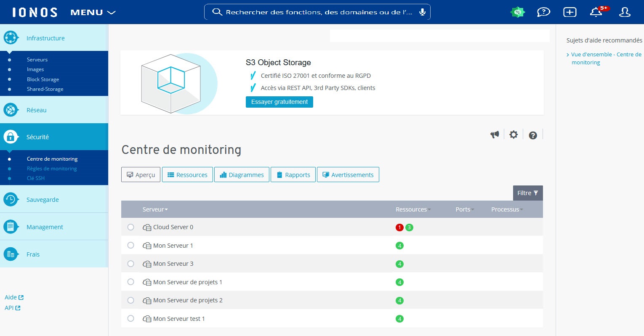The image size is (644, 336).
Task: Click the IONOS logo
Action: pos(35,12)
